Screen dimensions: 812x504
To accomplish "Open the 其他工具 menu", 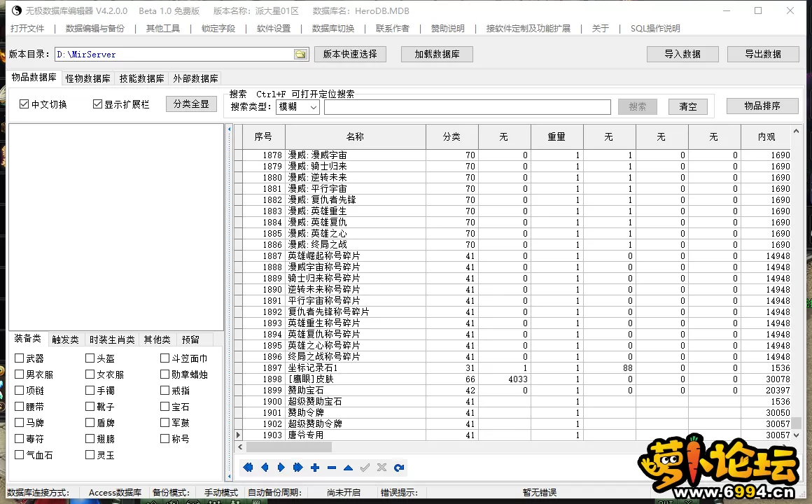I will (163, 29).
